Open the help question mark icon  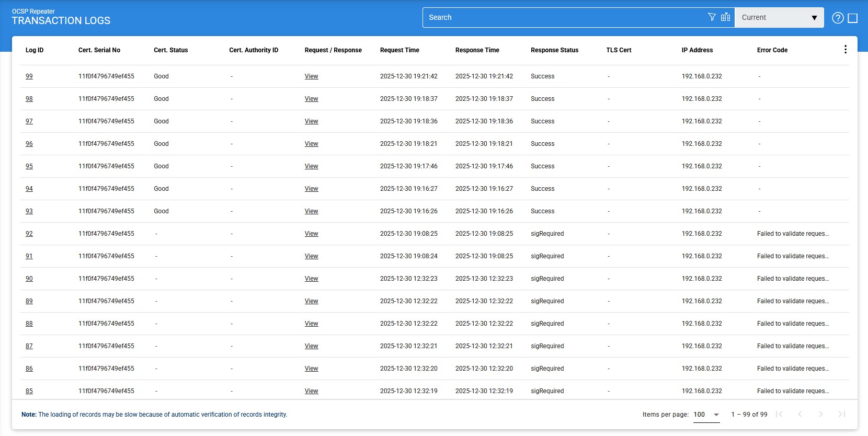coord(838,18)
